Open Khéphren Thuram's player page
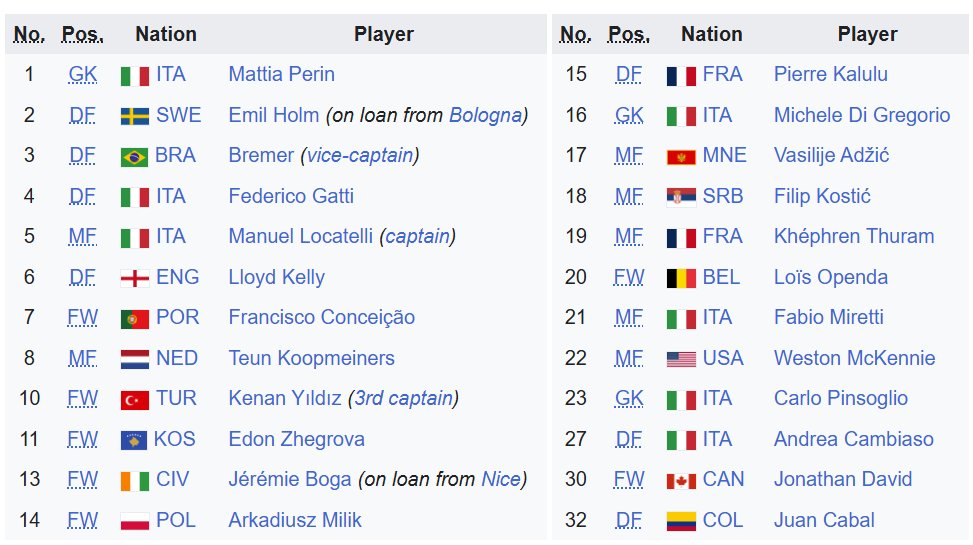This screenshot has width=973, height=545. click(854, 236)
